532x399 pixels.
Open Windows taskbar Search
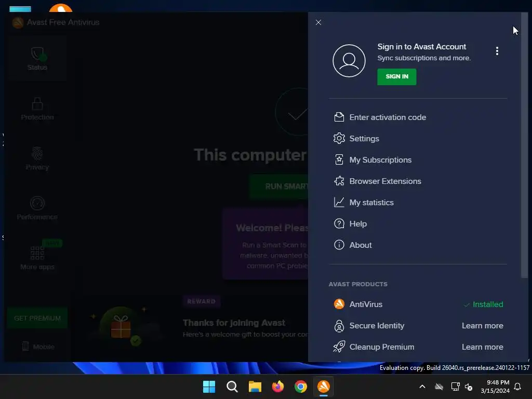tap(232, 387)
